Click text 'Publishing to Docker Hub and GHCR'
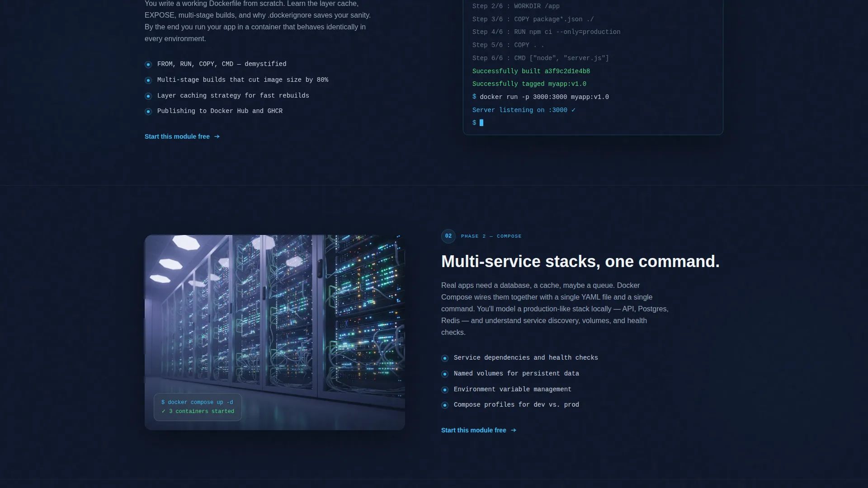Image resolution: width=868 pixels, height=488 pixels. [220, 111]
